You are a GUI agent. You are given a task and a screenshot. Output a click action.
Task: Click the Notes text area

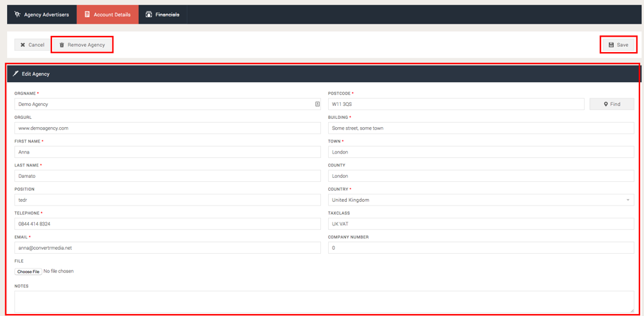click(x=321, y=301)
